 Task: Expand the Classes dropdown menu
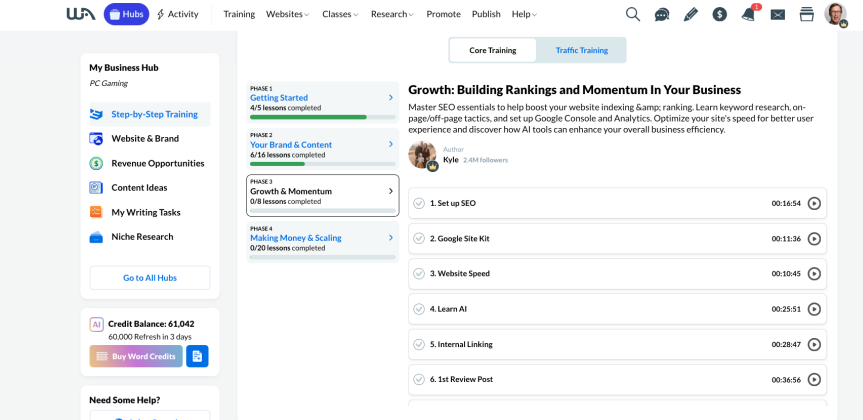tap(341, 14)
